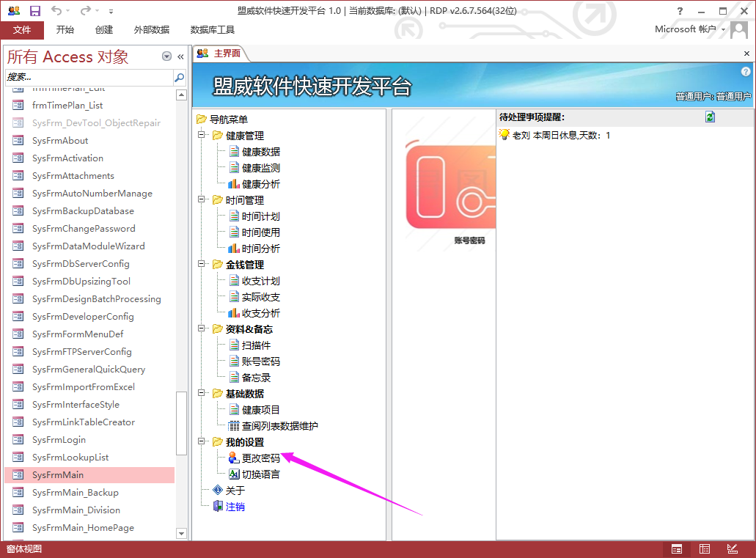Click the 账号密码 thumbnail image
Image resolution: width=756 pixels, height=558 pixels.
tap(451, 187)
